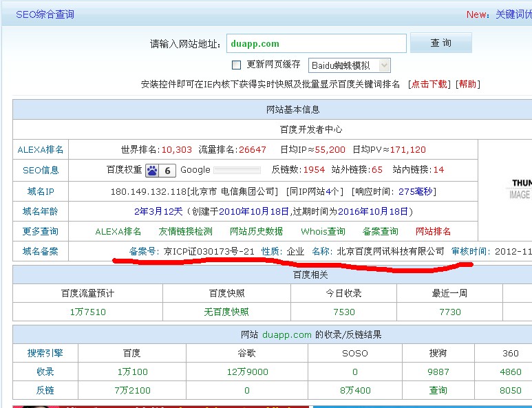
Task: Open the 点击下载 link
Action: click(x=429, y=84)
